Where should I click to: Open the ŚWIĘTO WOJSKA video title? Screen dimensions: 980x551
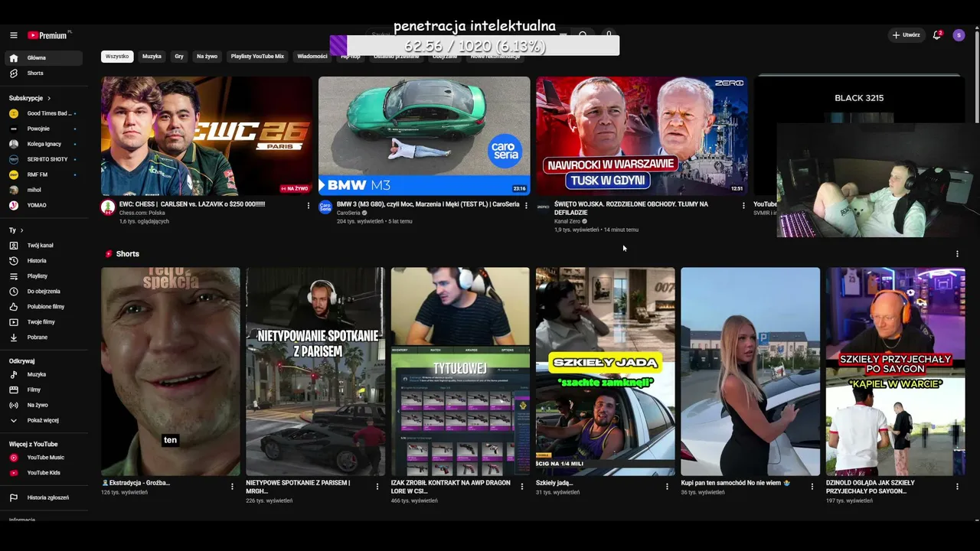[x=631, y=208]
